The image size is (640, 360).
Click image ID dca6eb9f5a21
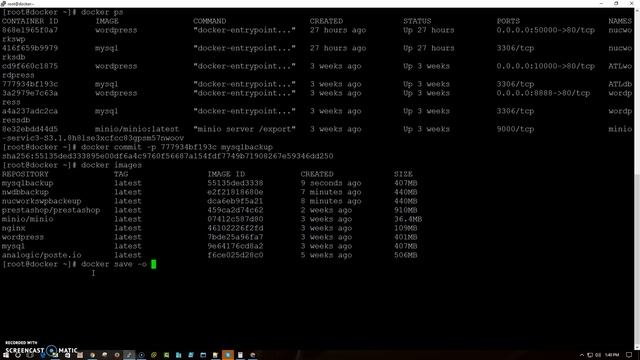[x=235, y=201]
